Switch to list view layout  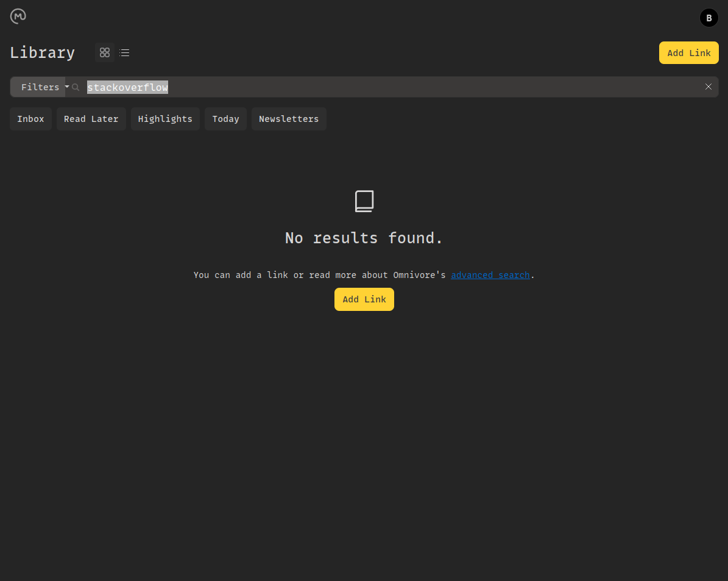[x=125, y=52]
